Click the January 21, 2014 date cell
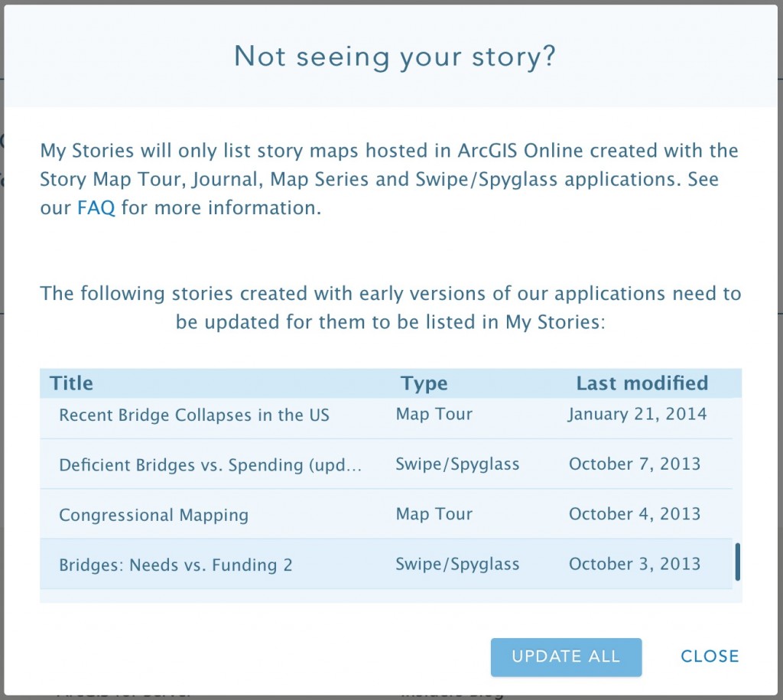 637,415
